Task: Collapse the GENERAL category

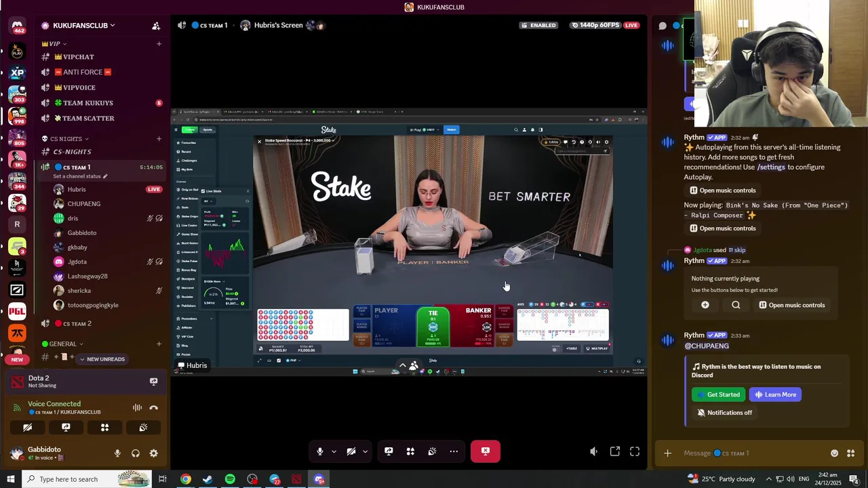Action: (62, 344)
